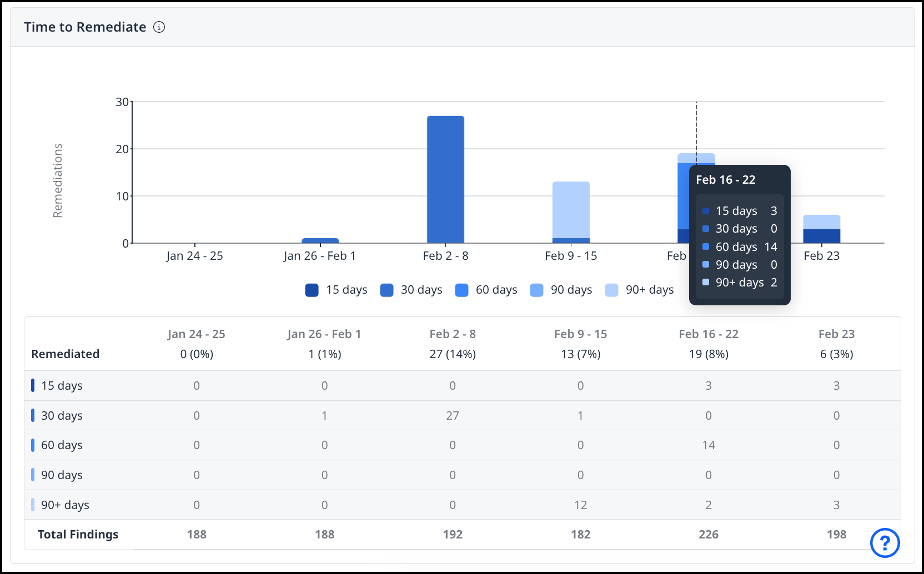Image resolution: width=924 pixels, height=574 pixels.
Task: Hide the 60 days legend series
Action: click(486, 290)
